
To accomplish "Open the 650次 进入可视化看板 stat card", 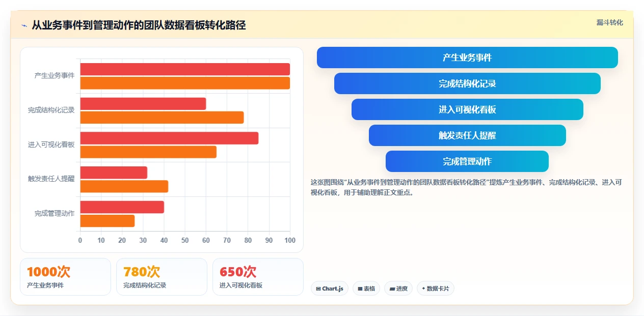I will pos(258,277).
